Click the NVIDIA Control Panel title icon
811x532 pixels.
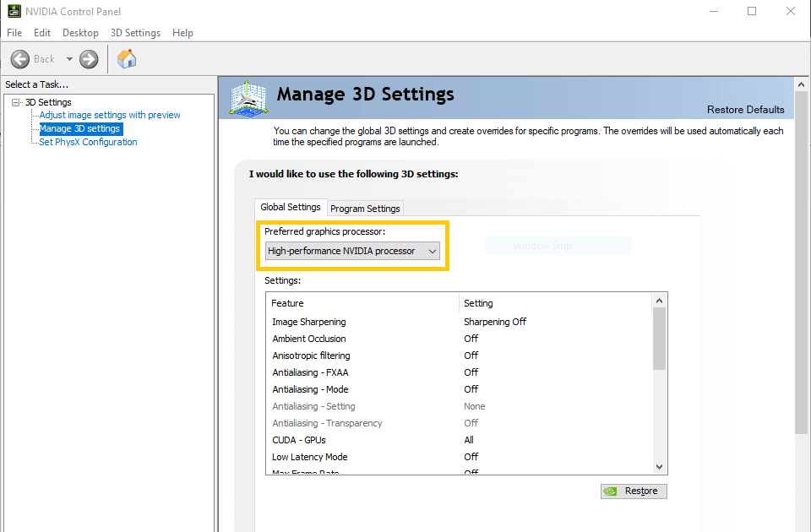coord(14,11)
